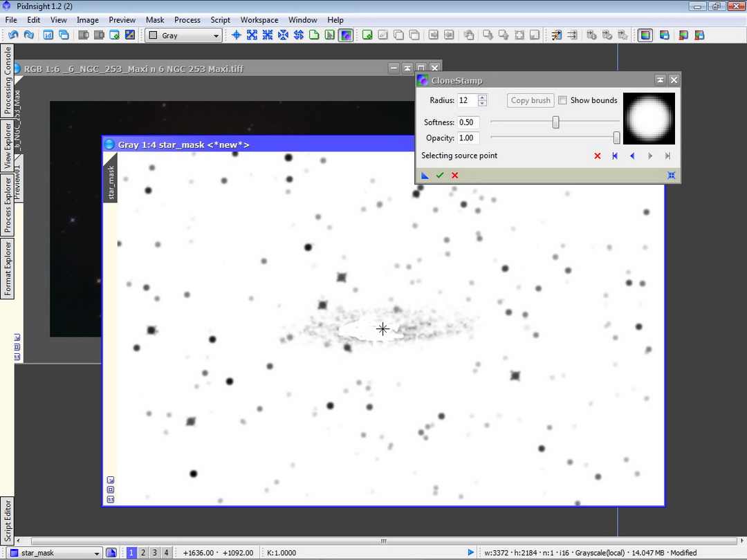Click the process container arrows icon
The image size is (747, 560).
[x=556, y=35]
